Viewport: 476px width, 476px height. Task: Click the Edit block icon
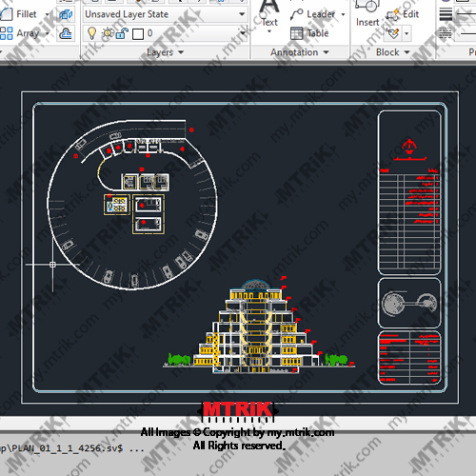pyautogui.click(x=403, y=14)
